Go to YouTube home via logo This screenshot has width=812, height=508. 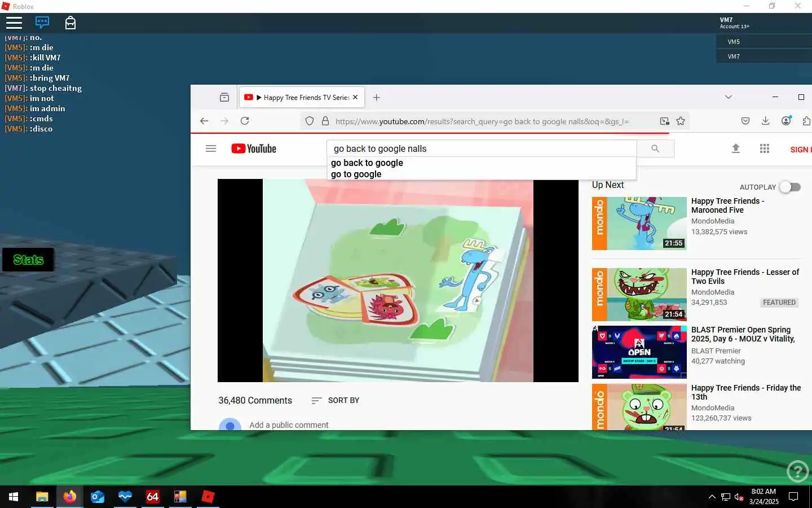point(254,148)
